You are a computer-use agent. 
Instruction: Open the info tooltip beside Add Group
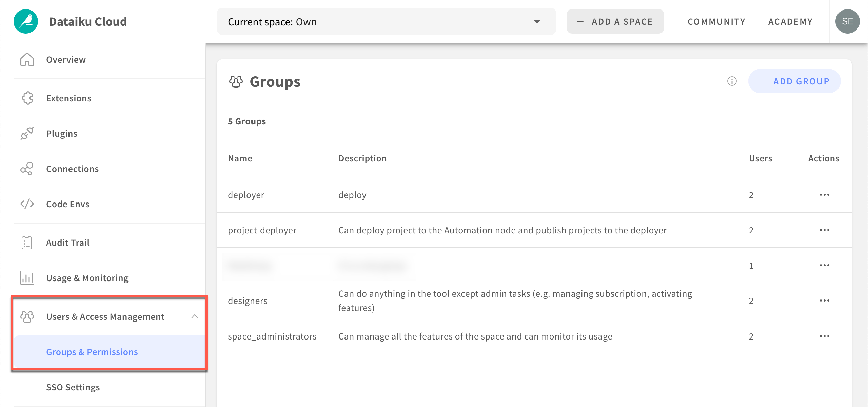pyautogui.click(x=732, y=81)
